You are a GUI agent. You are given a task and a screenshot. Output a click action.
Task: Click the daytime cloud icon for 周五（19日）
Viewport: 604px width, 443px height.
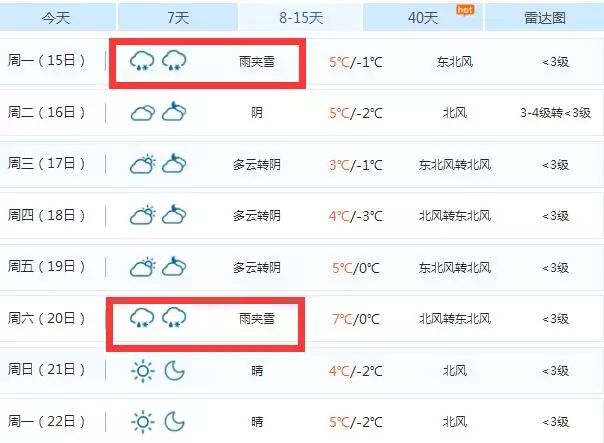click(x=142, y=267)
